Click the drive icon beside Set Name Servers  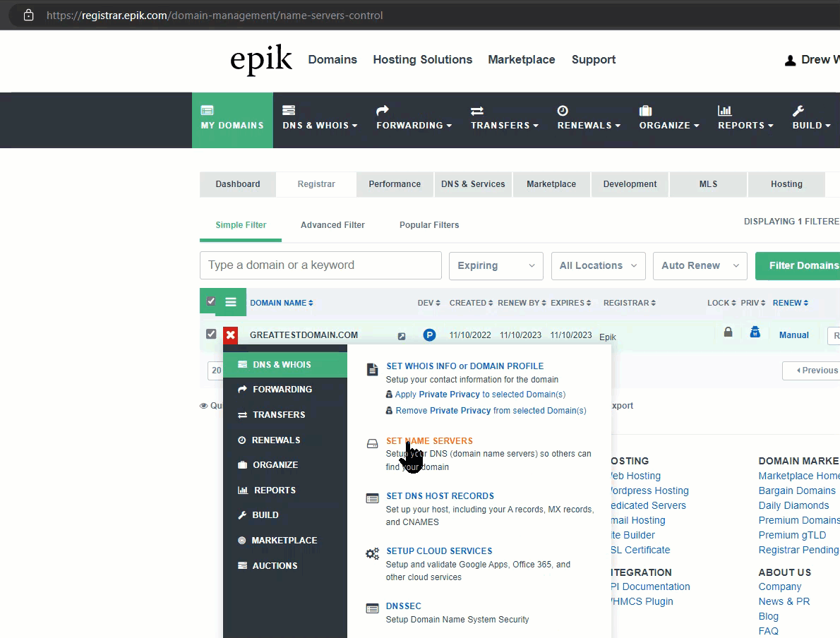(x=372, y=443)
